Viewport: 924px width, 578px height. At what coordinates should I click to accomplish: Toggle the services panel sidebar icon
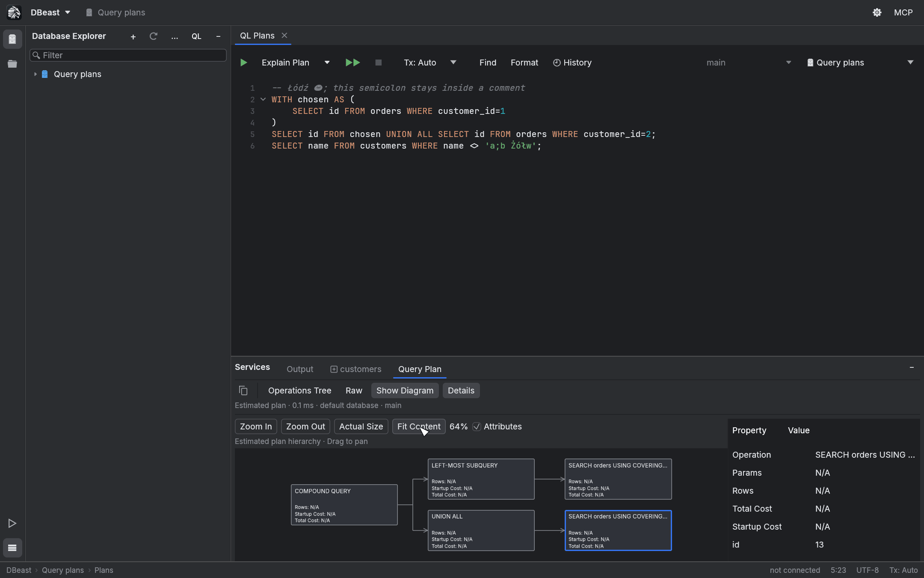point(12,548)
